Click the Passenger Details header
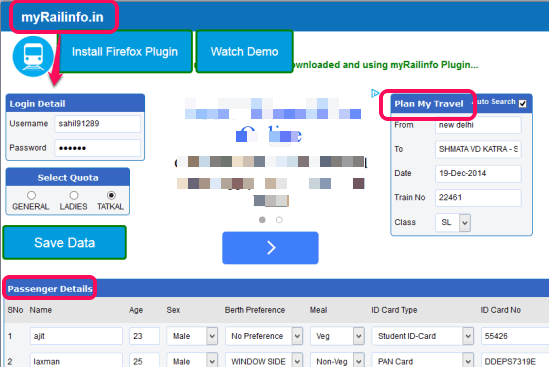549x367 pixels. (x=50, y=289)
